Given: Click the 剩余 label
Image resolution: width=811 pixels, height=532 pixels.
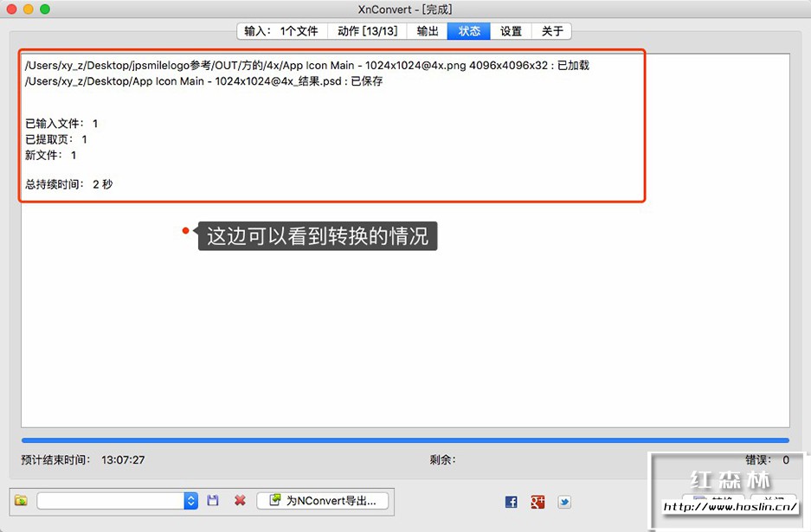Looking at the screenshot, I should (442, 459).
